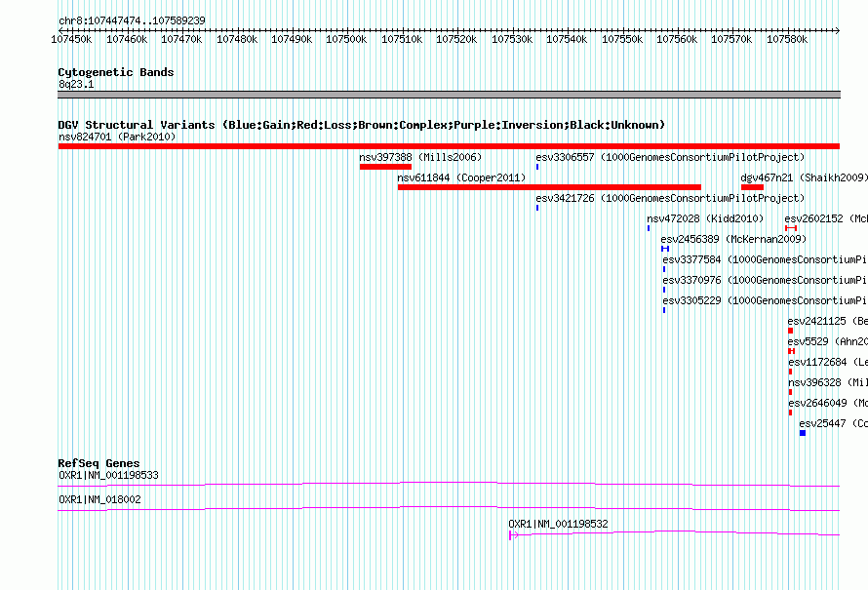This screenshot has height=590, width=868.
Task: Click the red esv2602152 loss marker
Action: point(791,228)
